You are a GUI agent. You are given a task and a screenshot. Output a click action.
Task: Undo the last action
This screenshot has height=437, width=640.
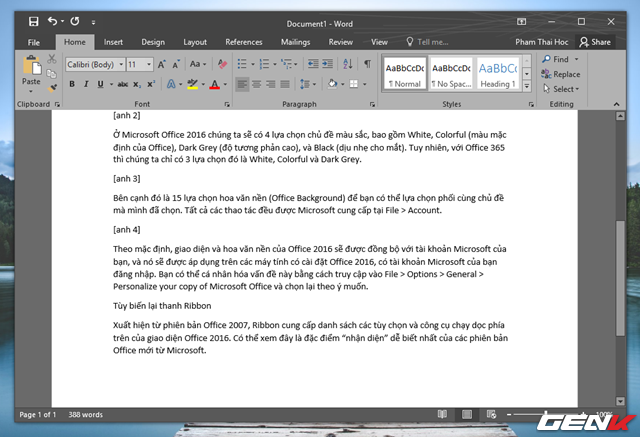[x=52, y=21]
